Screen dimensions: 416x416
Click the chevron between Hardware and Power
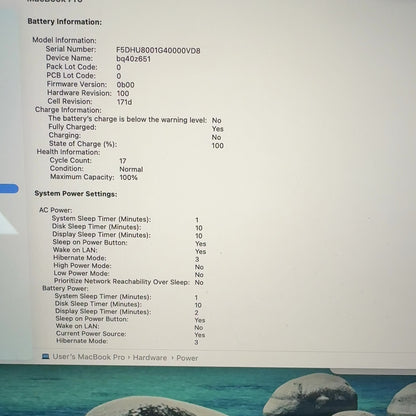(172, 358)
